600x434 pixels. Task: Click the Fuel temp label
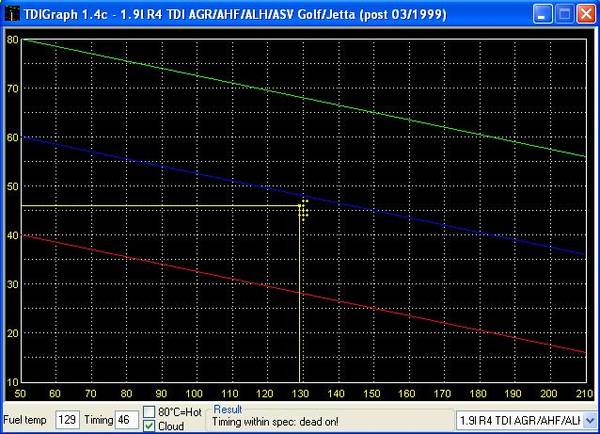[27, 421]
